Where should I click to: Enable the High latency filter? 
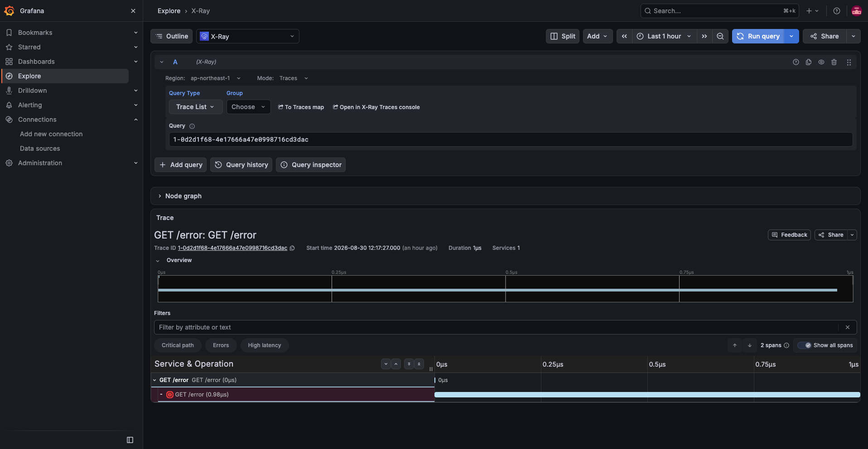coord(265,345)
